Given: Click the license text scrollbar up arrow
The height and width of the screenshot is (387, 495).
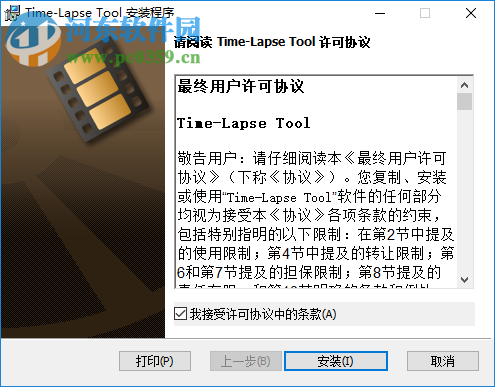Looking at the screenshot, I should (x=464, y=85).
